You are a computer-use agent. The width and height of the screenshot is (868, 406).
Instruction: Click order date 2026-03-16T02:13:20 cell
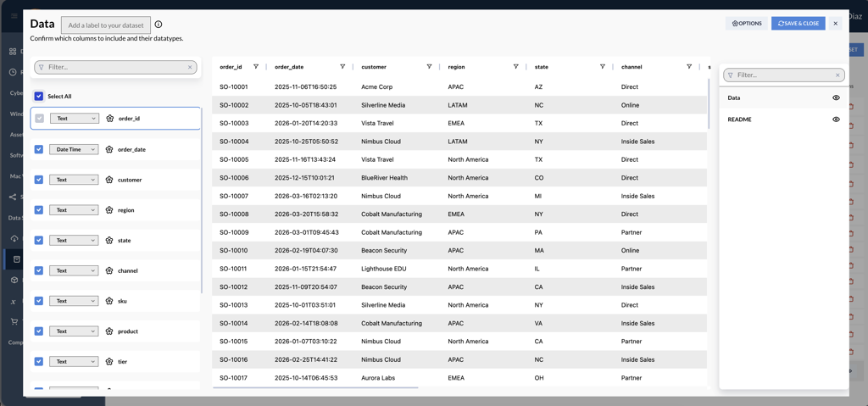306,196
